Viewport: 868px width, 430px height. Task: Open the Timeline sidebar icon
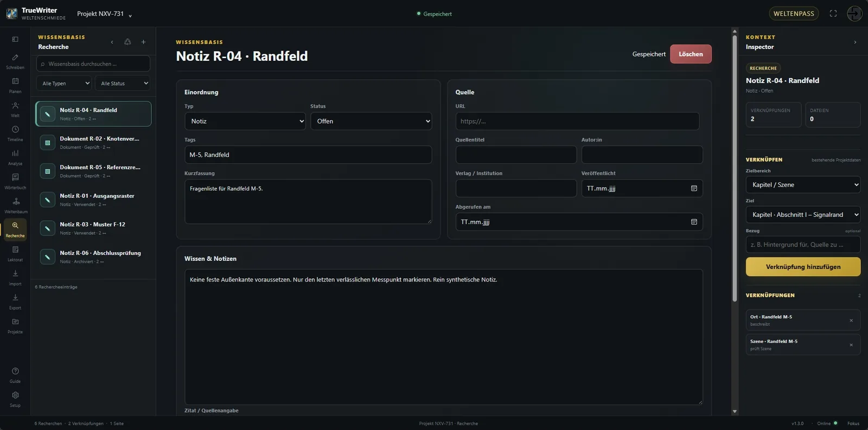pyautogui.click(x=15, y=133)
